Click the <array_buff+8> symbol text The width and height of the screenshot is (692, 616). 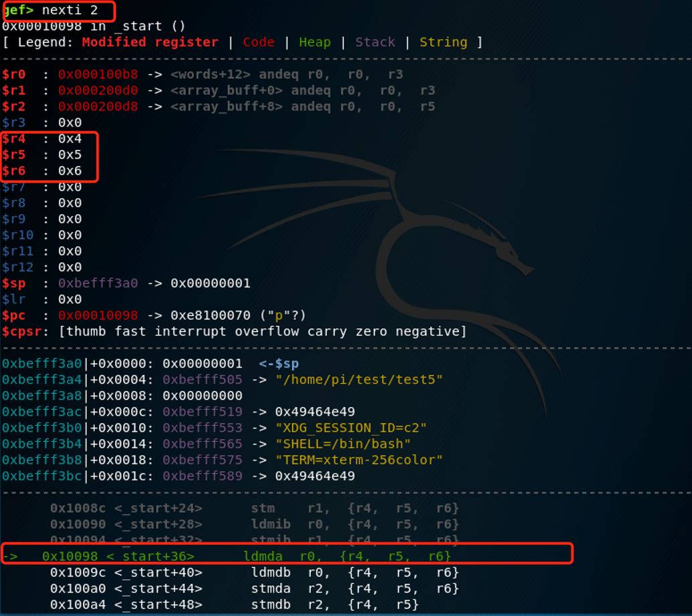(x=226, y=106)
